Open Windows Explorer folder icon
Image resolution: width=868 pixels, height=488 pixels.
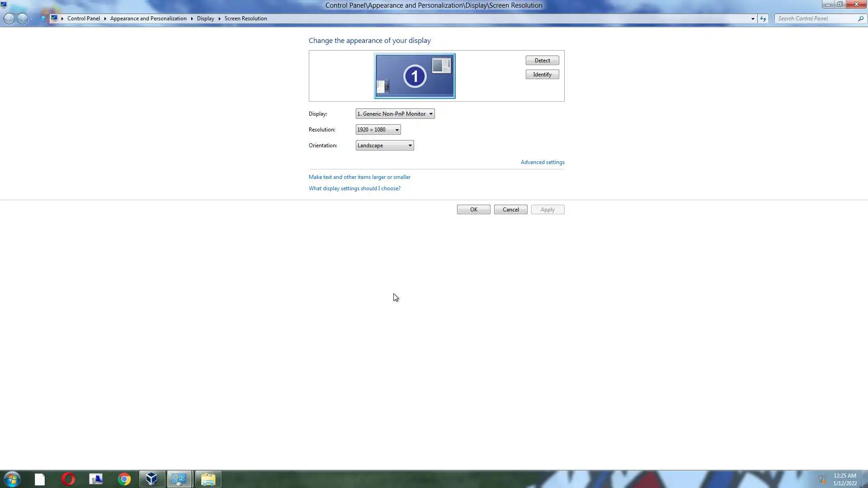pos(208,479)
